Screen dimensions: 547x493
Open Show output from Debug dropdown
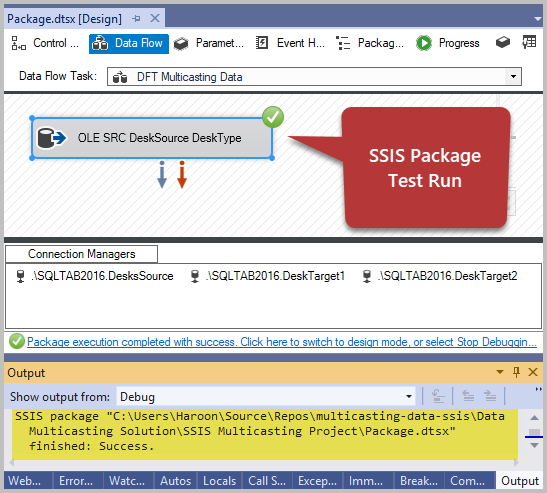[266, 396]
